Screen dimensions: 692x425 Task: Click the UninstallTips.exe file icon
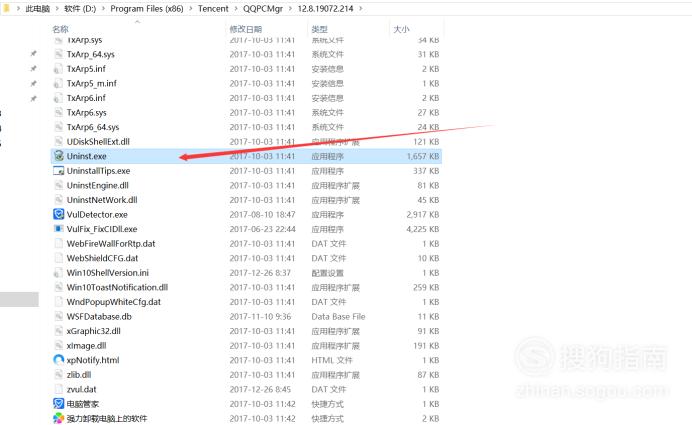click(x=58, y=171)
